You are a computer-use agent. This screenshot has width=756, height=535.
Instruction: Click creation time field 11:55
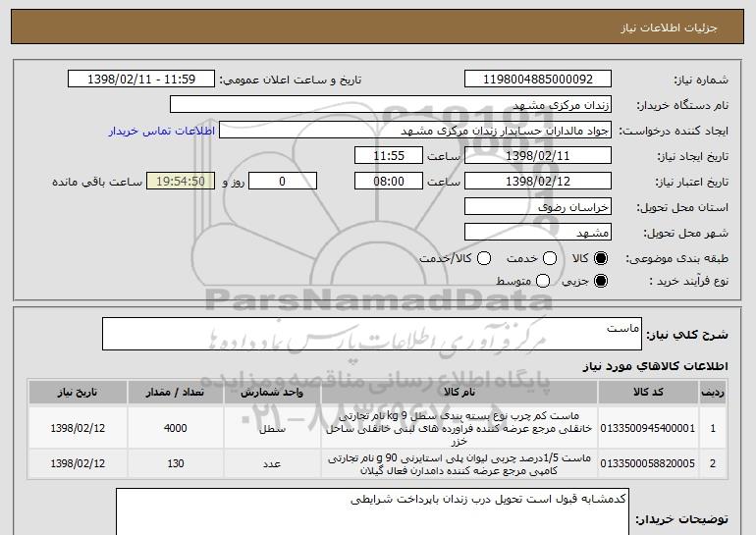point(389,156)
